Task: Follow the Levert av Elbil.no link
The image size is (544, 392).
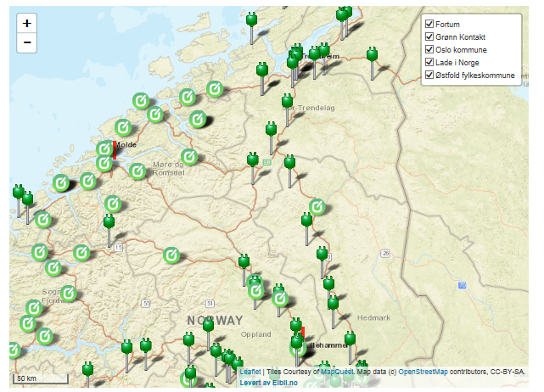Action: click(x=268, y=383)
